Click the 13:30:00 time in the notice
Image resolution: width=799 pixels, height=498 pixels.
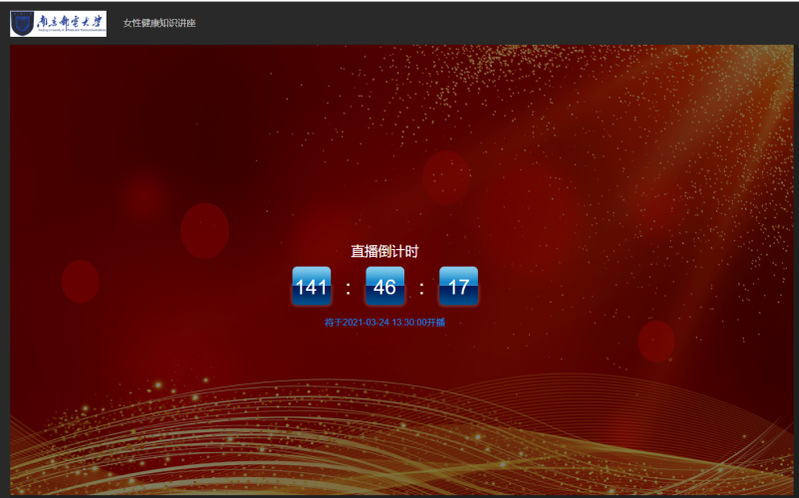click(x=409, y=323)
